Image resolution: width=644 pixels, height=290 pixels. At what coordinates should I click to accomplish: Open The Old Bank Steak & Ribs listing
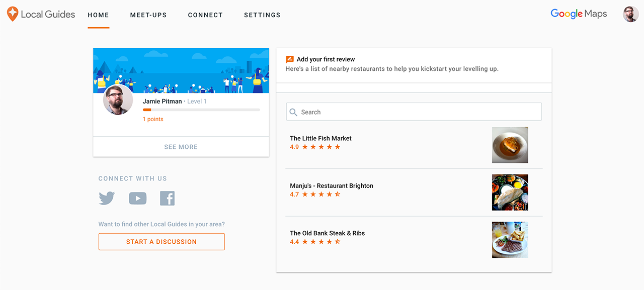click(x=328, y=233)
